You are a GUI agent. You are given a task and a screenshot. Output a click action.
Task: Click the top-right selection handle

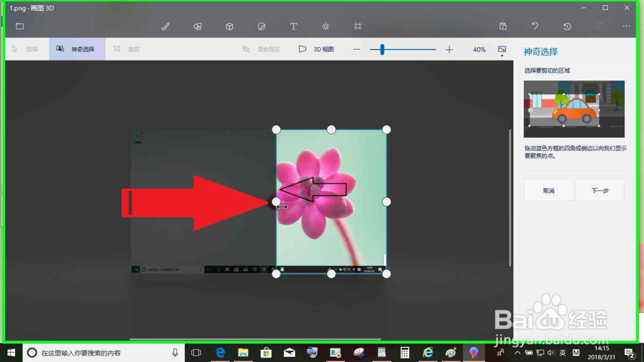tap(386, 130)
